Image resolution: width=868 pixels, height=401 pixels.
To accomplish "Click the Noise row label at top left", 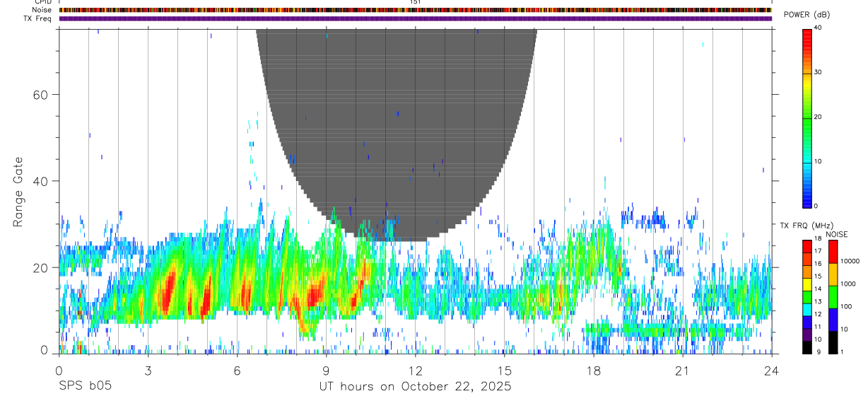I will click(x=42, y=10).
